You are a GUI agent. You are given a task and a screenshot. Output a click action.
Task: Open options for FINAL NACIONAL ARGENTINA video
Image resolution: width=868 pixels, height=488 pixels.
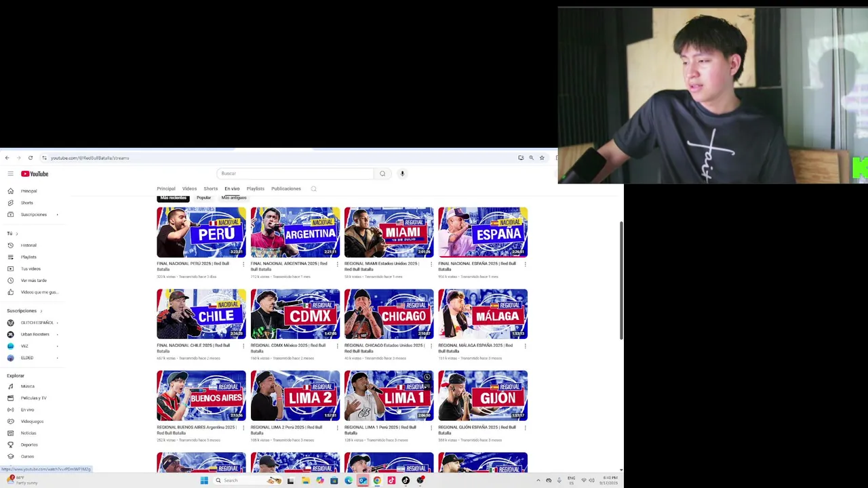tap(337, 264)
